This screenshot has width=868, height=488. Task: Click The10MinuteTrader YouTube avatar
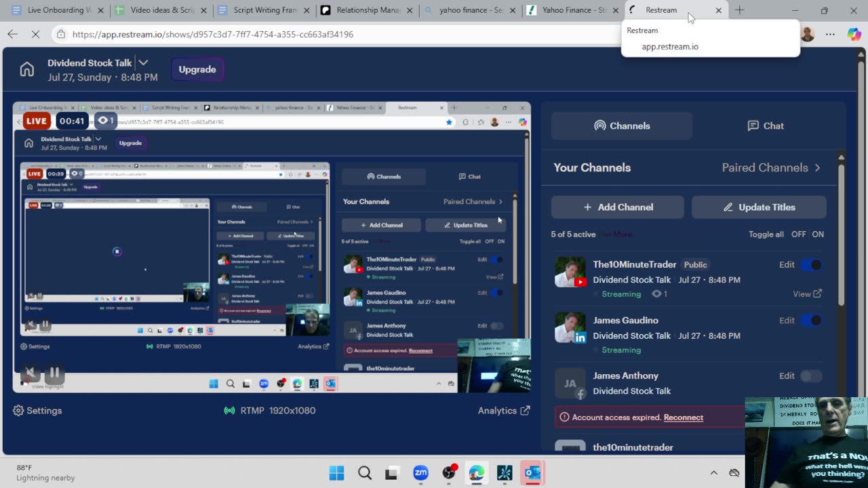tap(570, 272)
